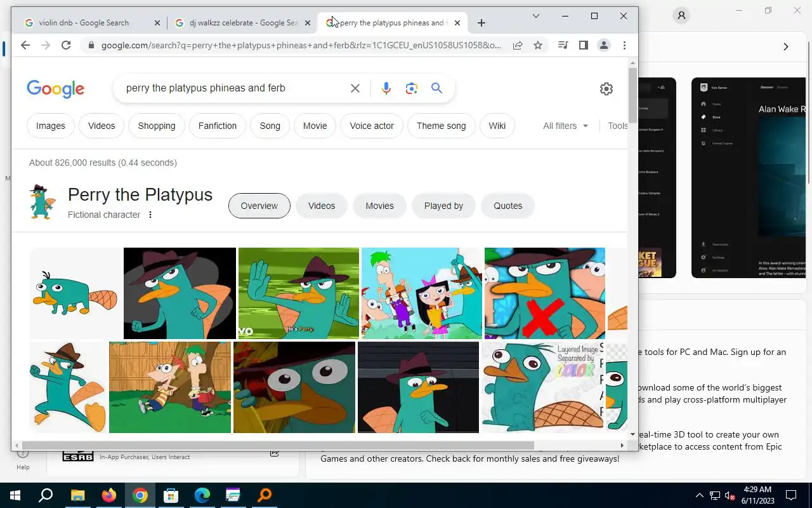Open Help in Epic Games sidebar

pyautogui.click(x=23, y=460)
